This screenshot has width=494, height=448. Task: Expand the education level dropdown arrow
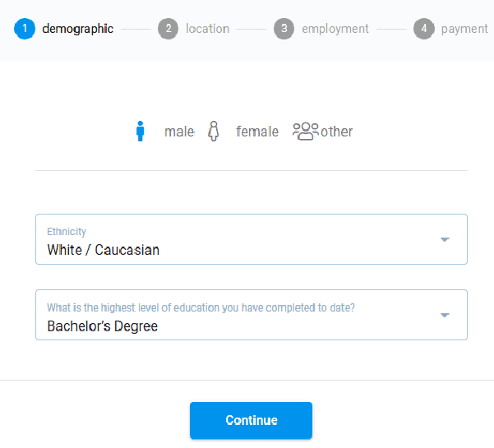445,316
